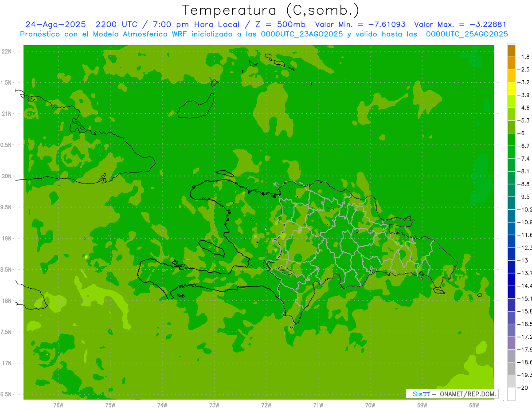Click 'Valor Min. = -7.61093' text
The width and height of the screenshot is (532, 411).
point(360,24)
